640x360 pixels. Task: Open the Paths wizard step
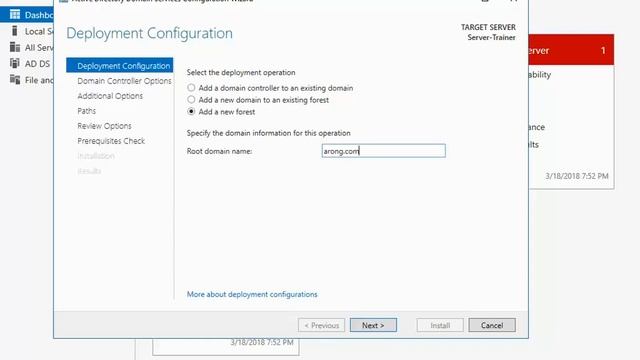[x=87, y=111]
